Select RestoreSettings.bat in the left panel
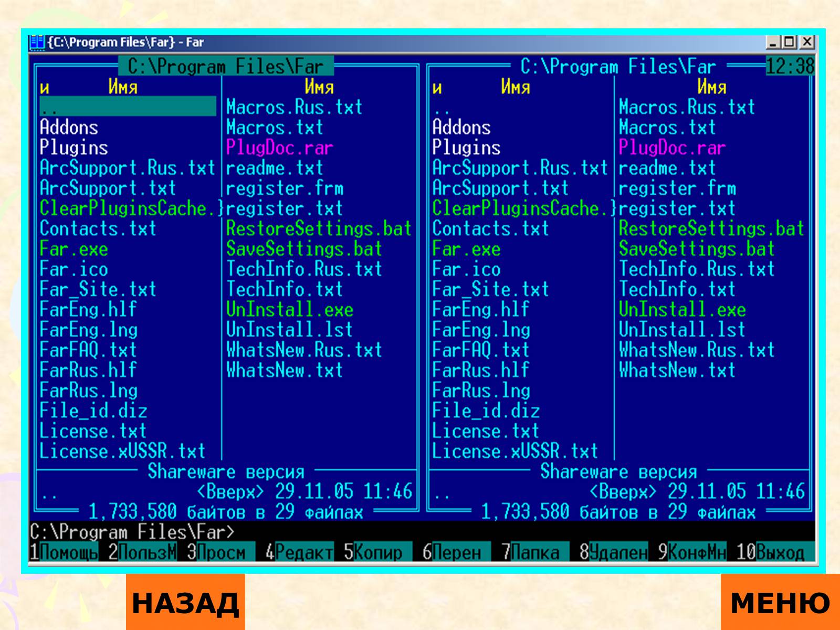The height and width of the screenshot is (630, 840). (x=319, y=228)
